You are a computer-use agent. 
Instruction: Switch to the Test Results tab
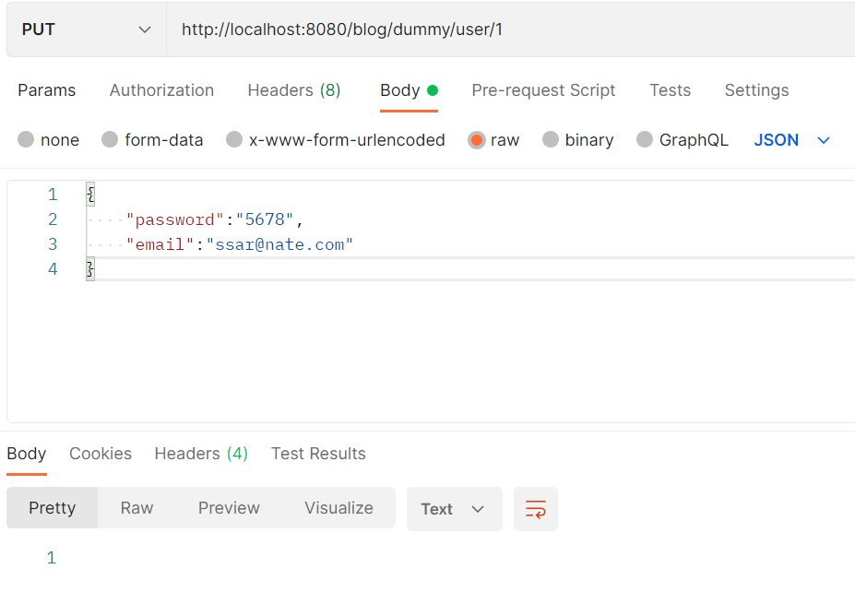tap(318, 454)
